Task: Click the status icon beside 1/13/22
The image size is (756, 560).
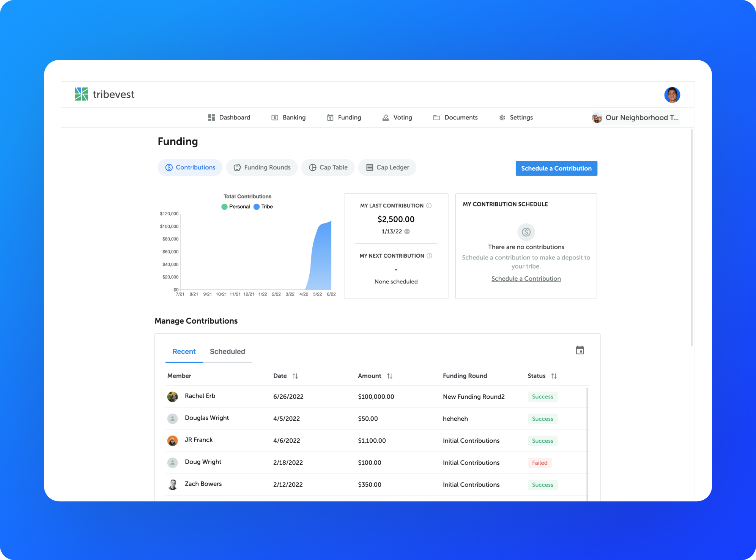Action: [x=407, y=231]
